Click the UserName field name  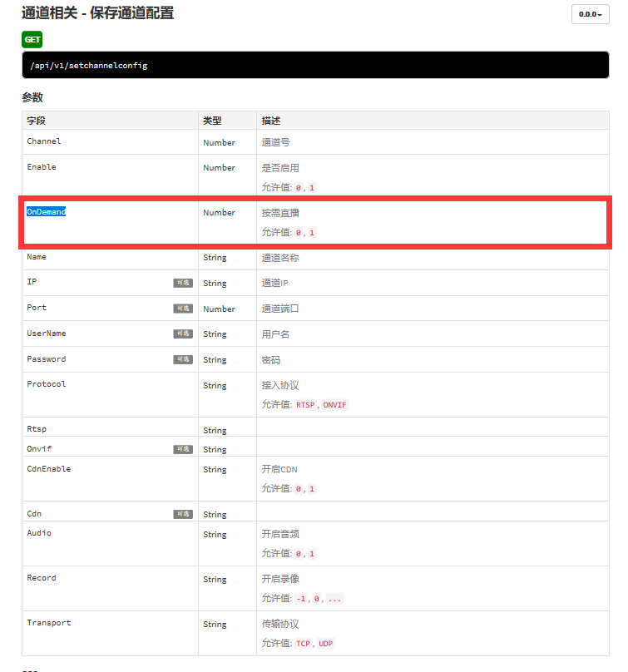point(47,333)
